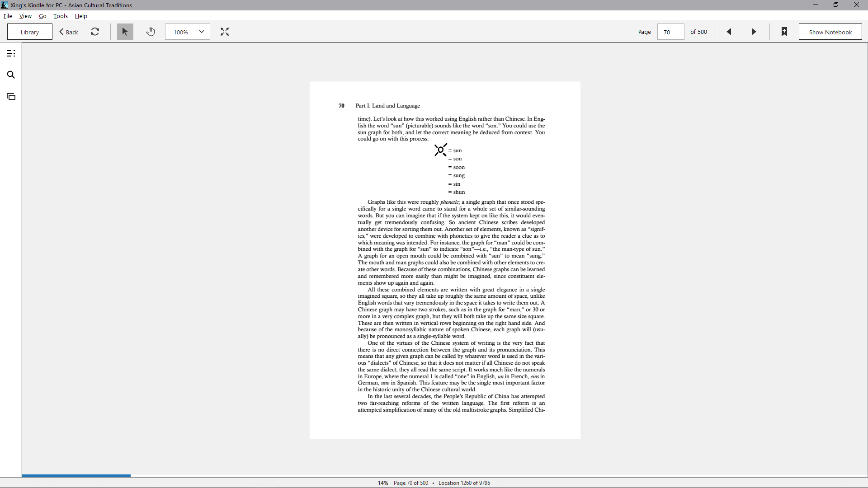The image size is (868, 488).
Task: Select the arrow pointer tool
Action: (125, 32)
